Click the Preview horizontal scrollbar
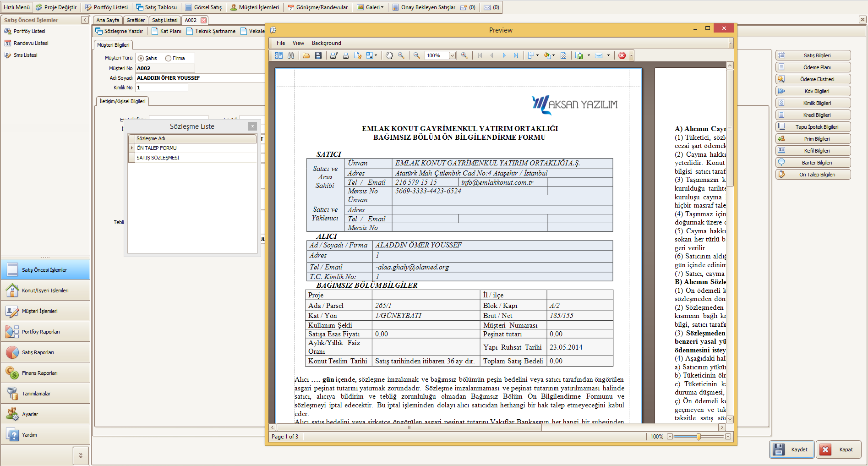 click(x=409, y=428)
